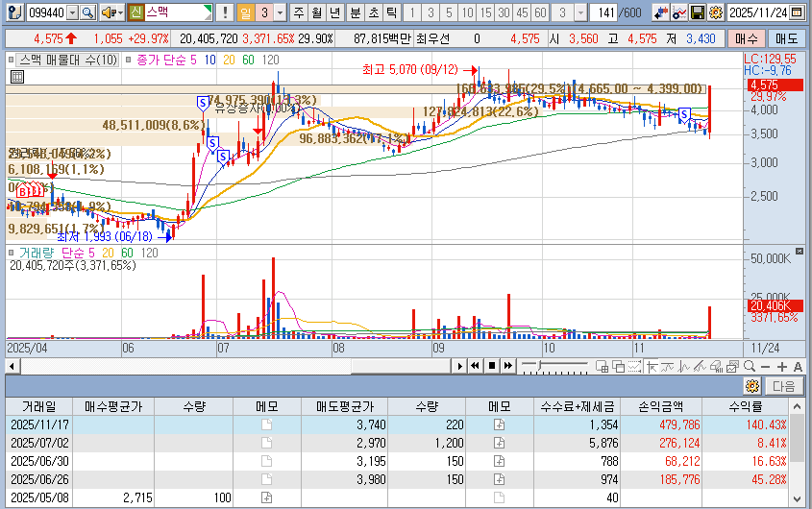Open settings gear beside 다음 button
This screenshot has width=812, height=509.
pos(752,386)
